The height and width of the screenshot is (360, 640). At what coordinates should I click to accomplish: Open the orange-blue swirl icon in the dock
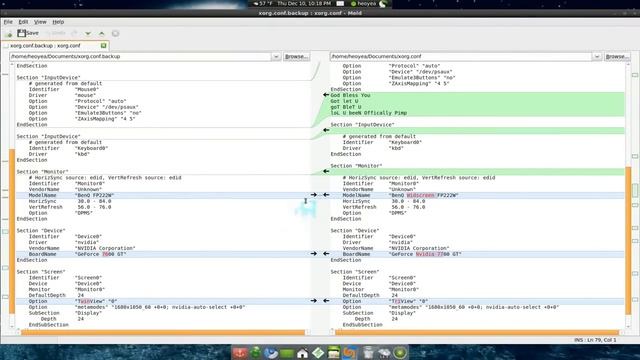(349, 352)
